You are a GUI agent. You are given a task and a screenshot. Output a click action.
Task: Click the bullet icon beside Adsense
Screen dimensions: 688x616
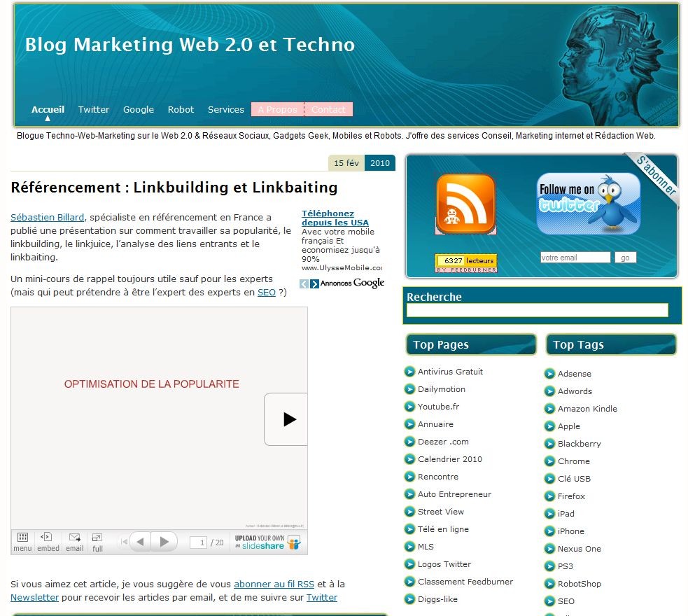(x=549, y=374)
